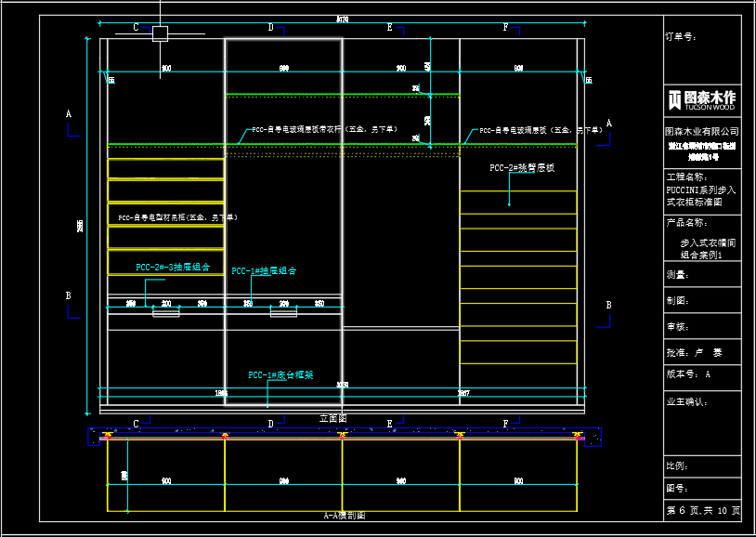756x537 pixels.
Task: Click the 立面图 title below the elevation
Action: coord(332,418)
